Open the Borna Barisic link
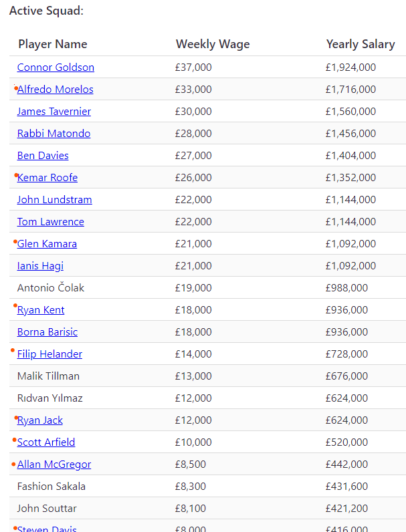Image resolution: width=406 pixels, height=532 pixels. [x=47, y=332]
